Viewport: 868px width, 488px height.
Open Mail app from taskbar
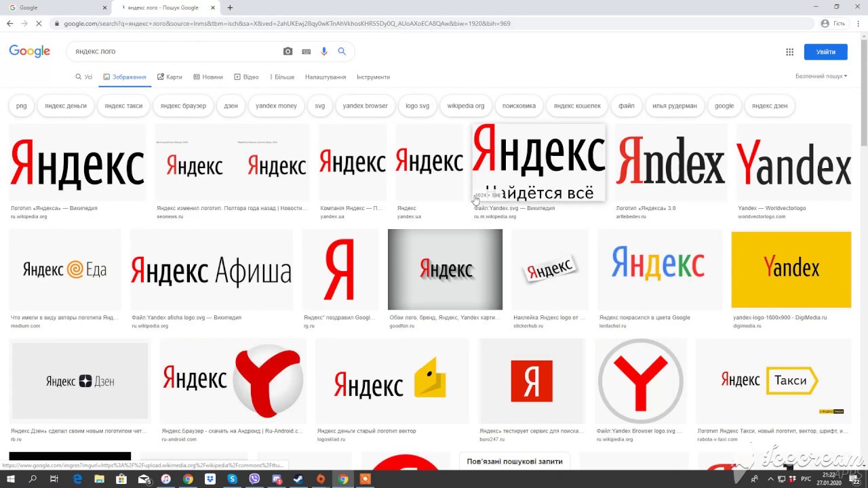[144, 479]
